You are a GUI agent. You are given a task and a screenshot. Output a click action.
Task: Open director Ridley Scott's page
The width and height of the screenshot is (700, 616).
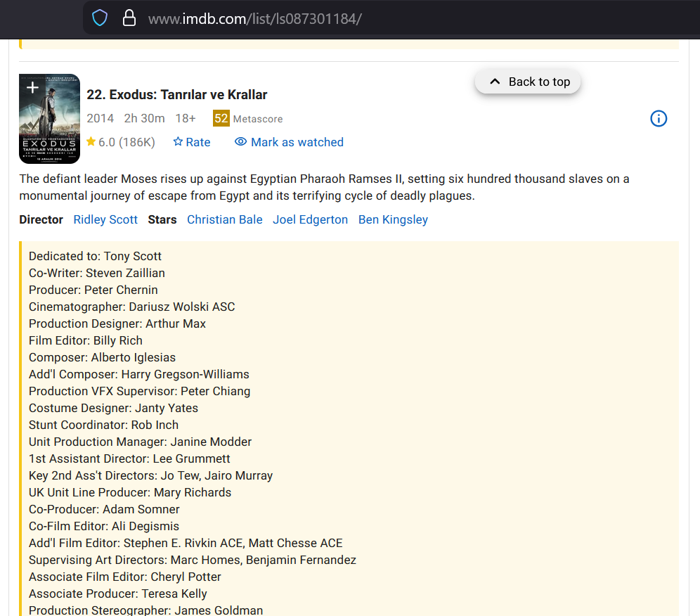(x=105, y=219)
